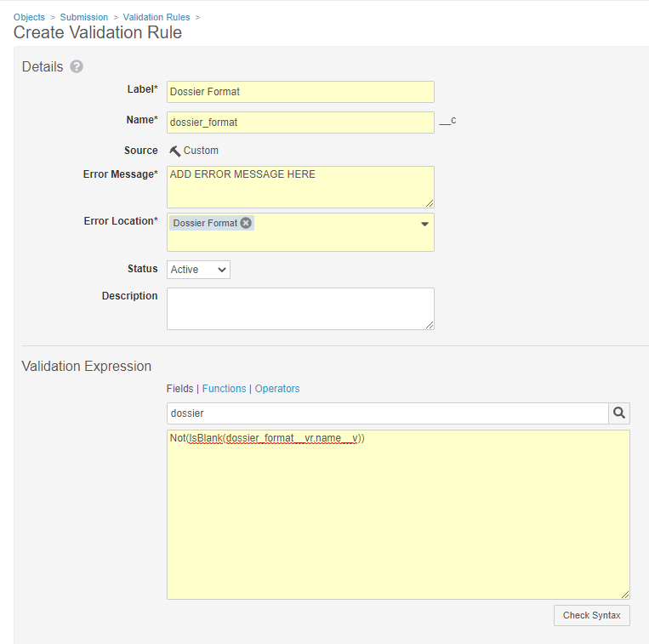Open the Submission breadcrumb link
Viewport: 649px width, 644px height.
[x=84, y=17]
